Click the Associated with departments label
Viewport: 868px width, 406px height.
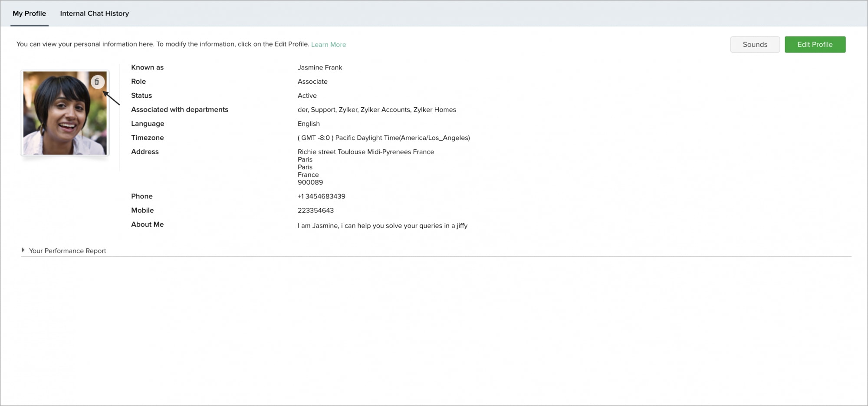[180, 109]
